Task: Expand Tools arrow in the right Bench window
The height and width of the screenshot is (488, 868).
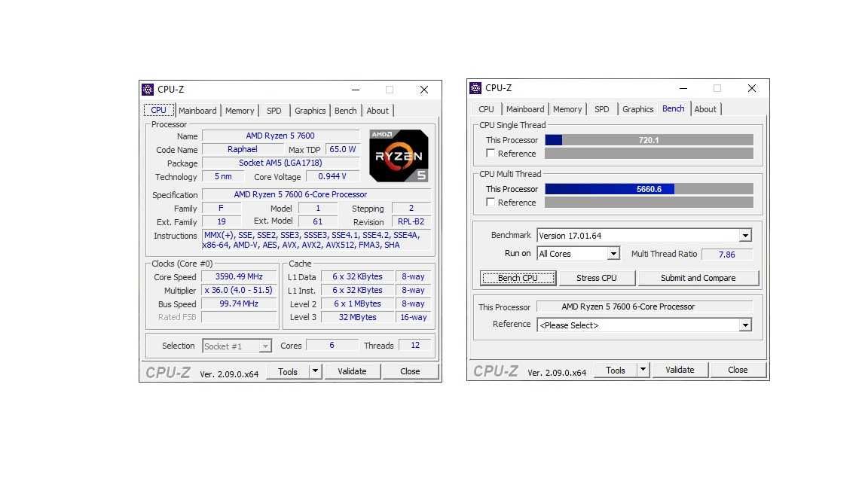Action: coord(643,370)
